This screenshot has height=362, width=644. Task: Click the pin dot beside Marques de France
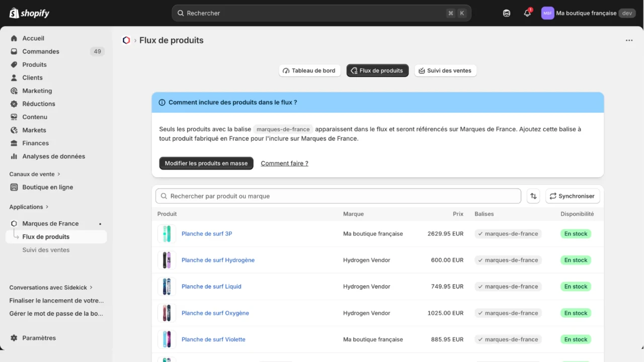[100, 224]
